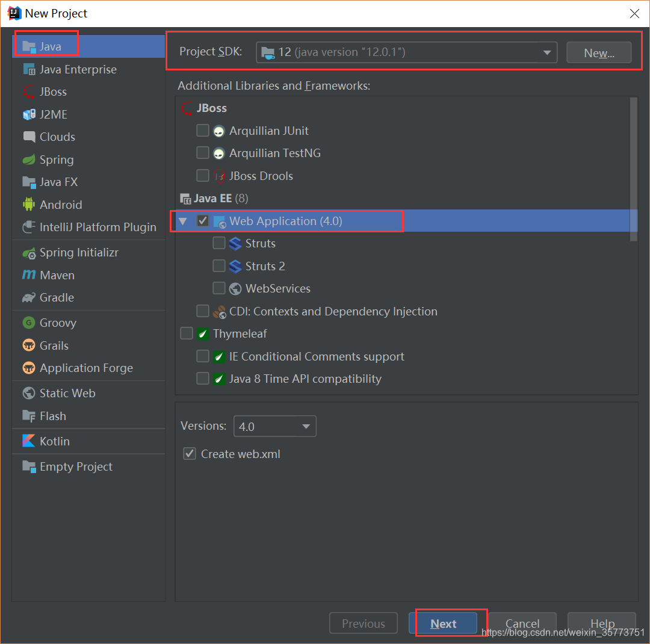Enable the Arquillian TestNG checkbox
This screenshot has height=644, width=650.
coord(203,153)
